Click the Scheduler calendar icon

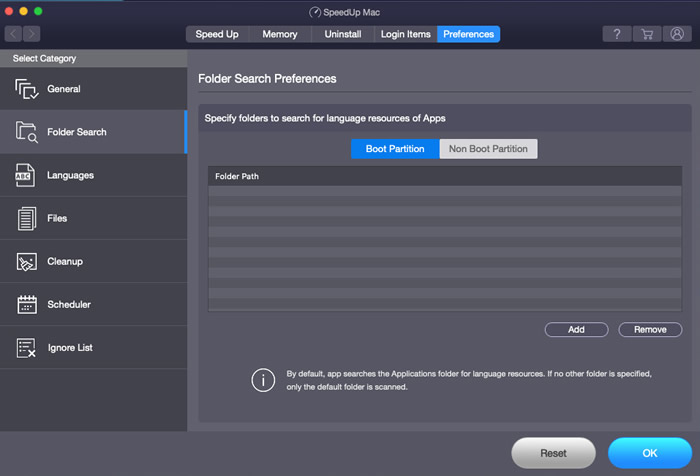(x=27, y=305)
